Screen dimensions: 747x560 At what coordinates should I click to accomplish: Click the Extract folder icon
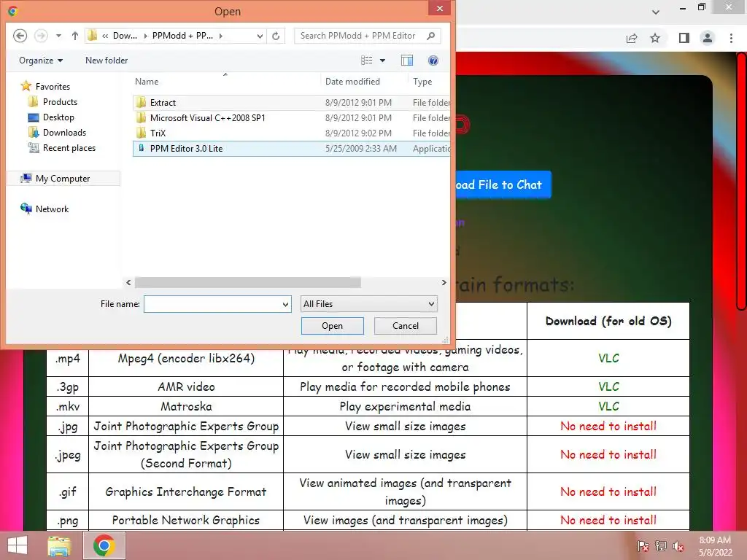click(141, 102)
